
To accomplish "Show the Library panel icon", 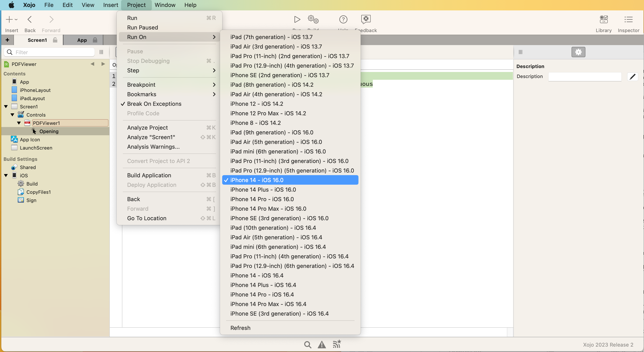I will point(603,19).
